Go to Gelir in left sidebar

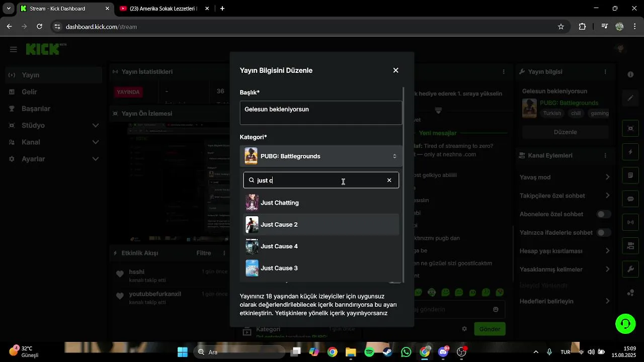(54, 92)
